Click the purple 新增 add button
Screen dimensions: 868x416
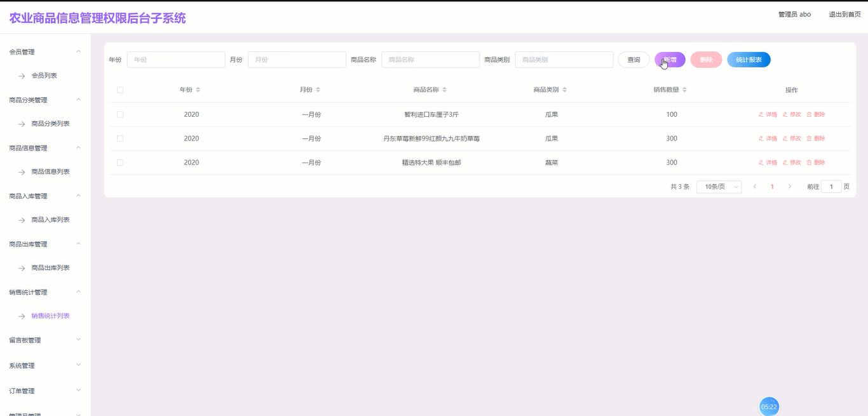[670, 60]
